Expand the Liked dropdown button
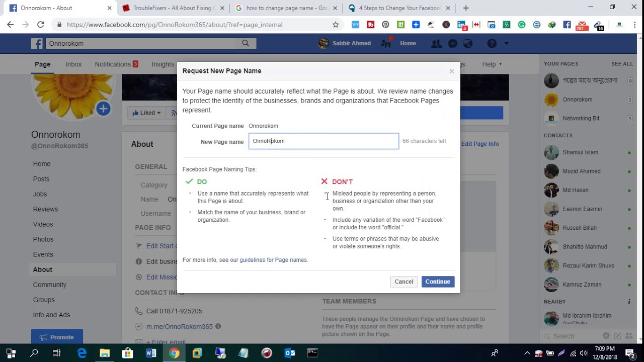Screen dimensions: 644x362 point(146,113)
